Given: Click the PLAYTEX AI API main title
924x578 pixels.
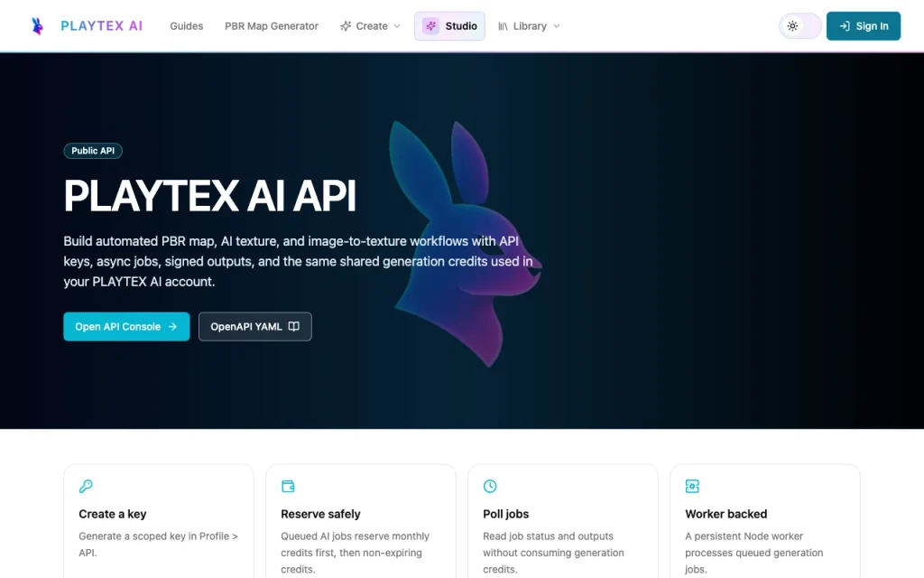Looking at the screenshot, I should (209, 196).
